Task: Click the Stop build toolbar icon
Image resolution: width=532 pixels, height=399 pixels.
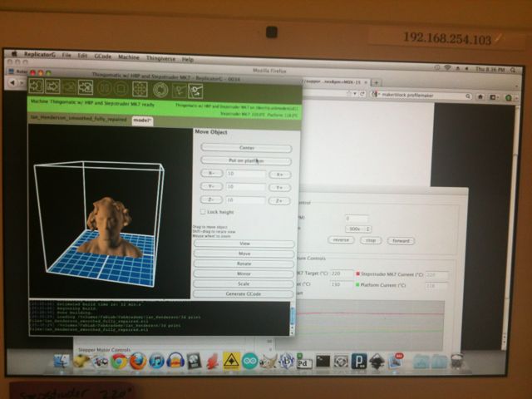Action: [x=120, y=89]
